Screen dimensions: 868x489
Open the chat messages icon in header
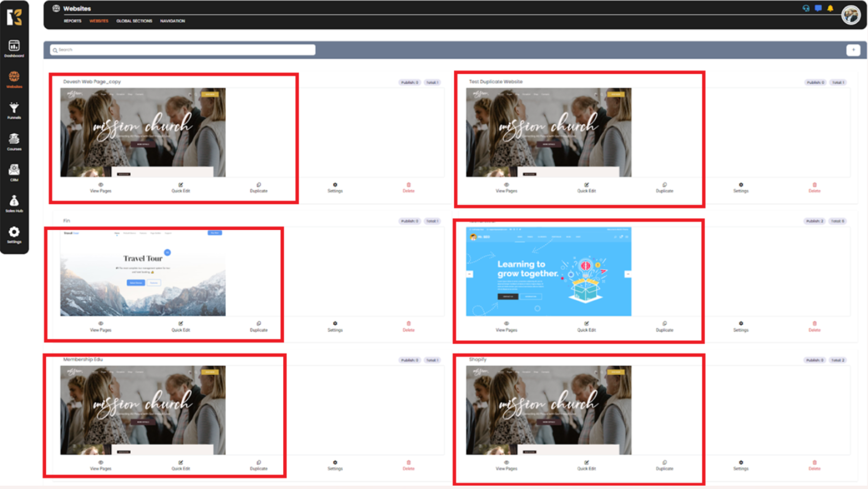click(818, 8)
